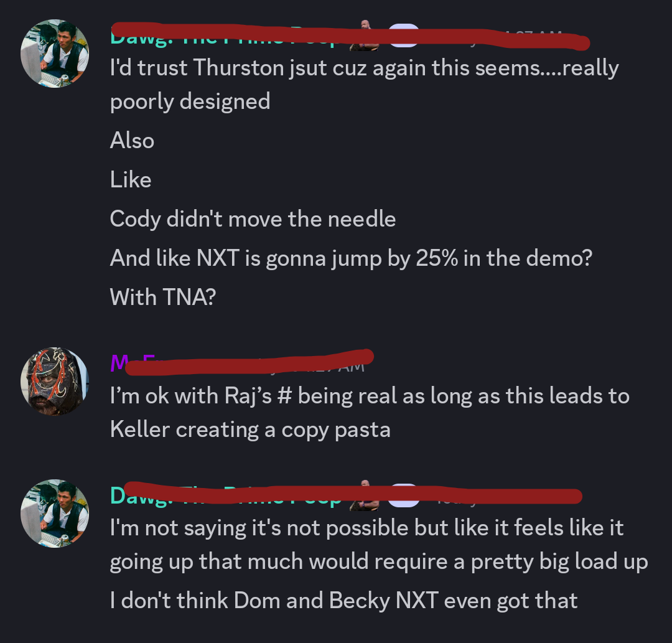Select the "going up that much would require" line
This screenshot has width=672, height=643.
(x=379, y=561)
